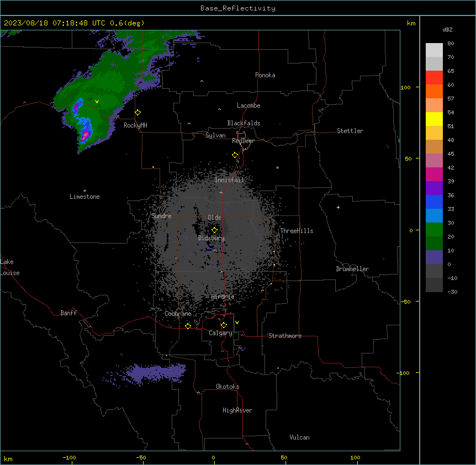
Task: Click the yellow diamond marker below Cochrane
Action: pos(188,326)
